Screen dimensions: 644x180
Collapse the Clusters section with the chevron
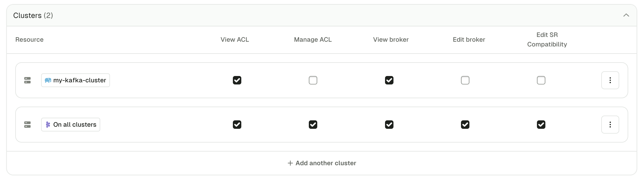coord(626,15)
